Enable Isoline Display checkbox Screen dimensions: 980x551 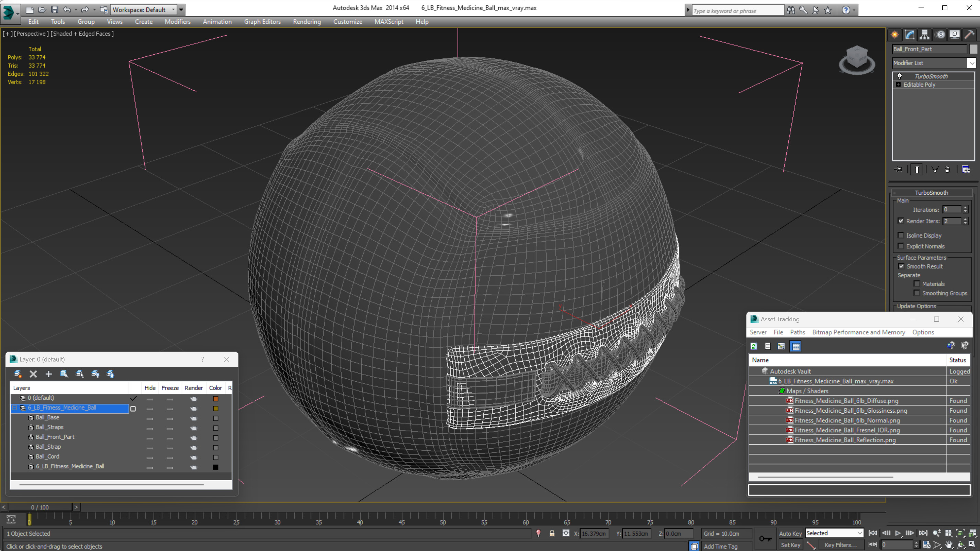point(901,236)
